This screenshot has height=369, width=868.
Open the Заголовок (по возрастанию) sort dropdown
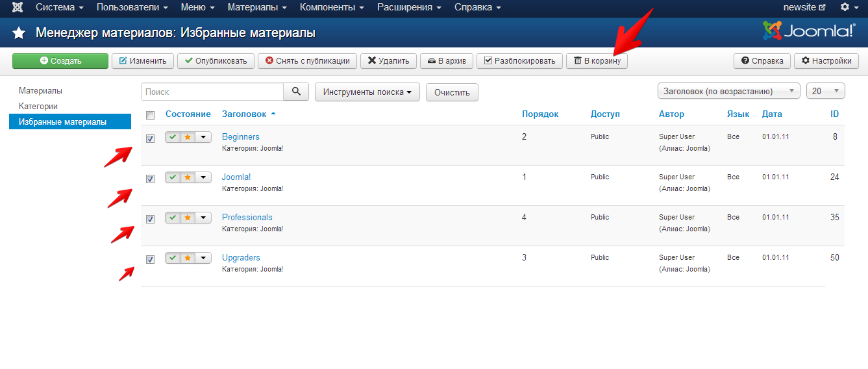[729, 91]
